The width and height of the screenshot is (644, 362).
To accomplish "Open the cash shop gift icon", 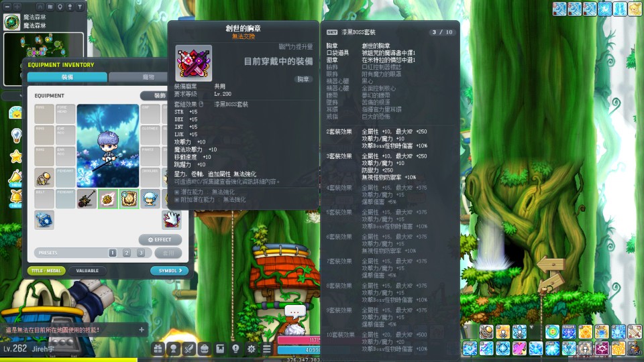I will pyautogui.click(x=158, y=349).
